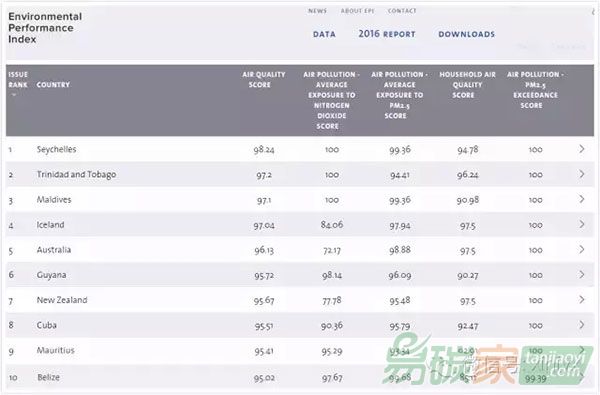
Task: Select the country name New Zealand
Action: [x=62, y=300]
